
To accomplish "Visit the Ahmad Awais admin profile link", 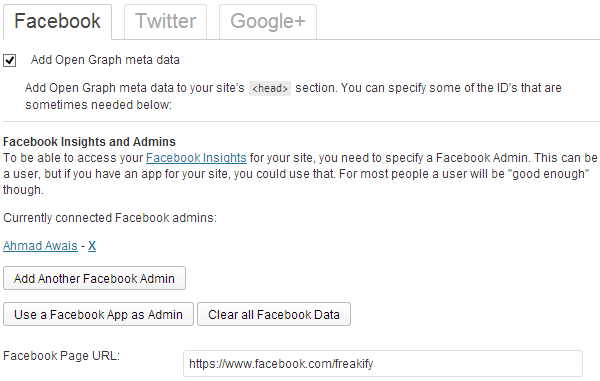I will [40, 246].
